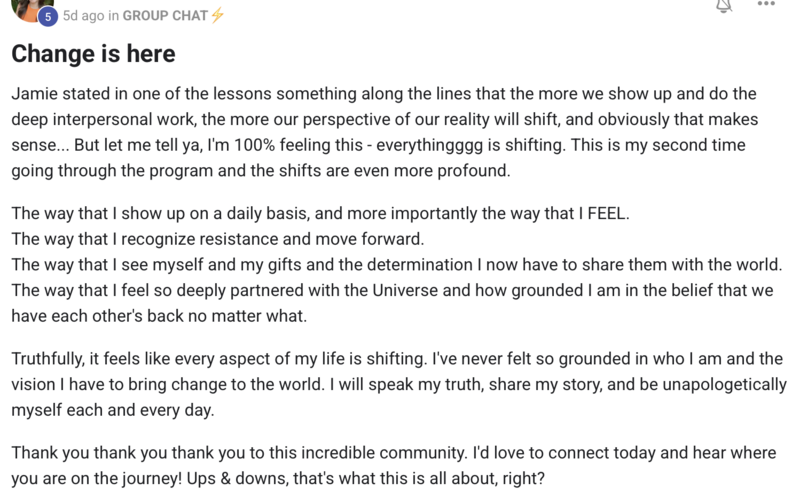Click the "Thank you thank you" closing line
Viewport: 800px width, 498px height.
394,453
